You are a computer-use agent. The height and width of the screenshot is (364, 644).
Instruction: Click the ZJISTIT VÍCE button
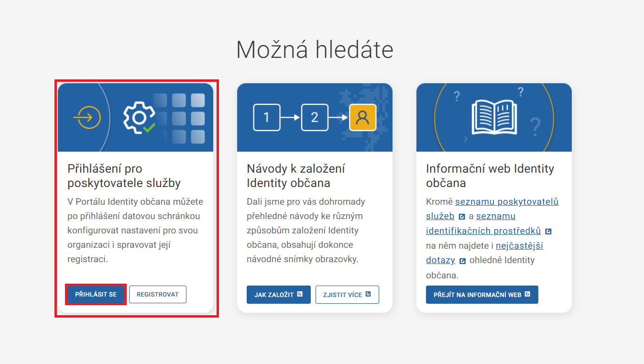347,295
